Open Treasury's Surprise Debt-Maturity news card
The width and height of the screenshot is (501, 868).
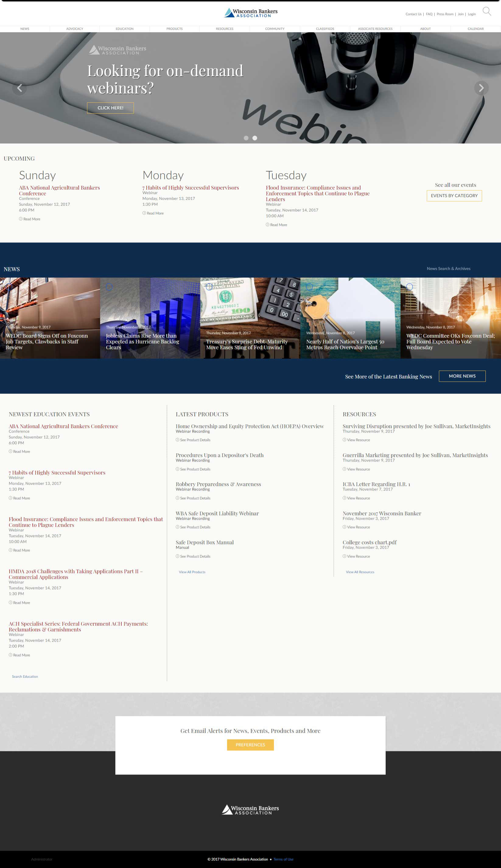(x=250, y=318)
